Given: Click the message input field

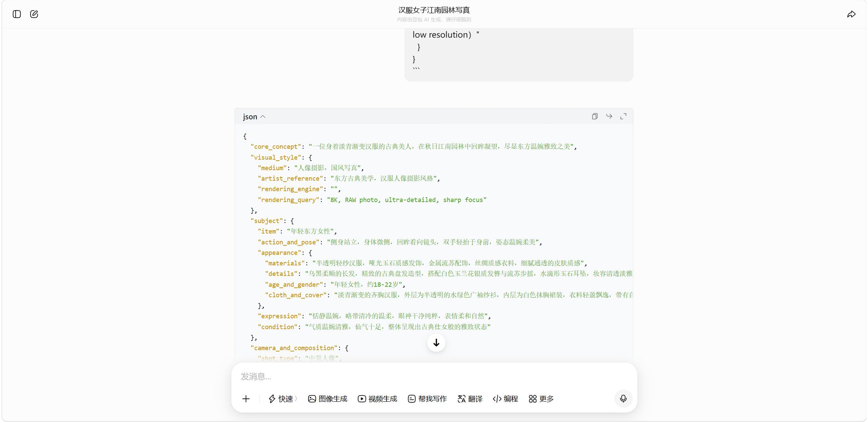Looking at the screenshot, I should click(x=434, y=376).
